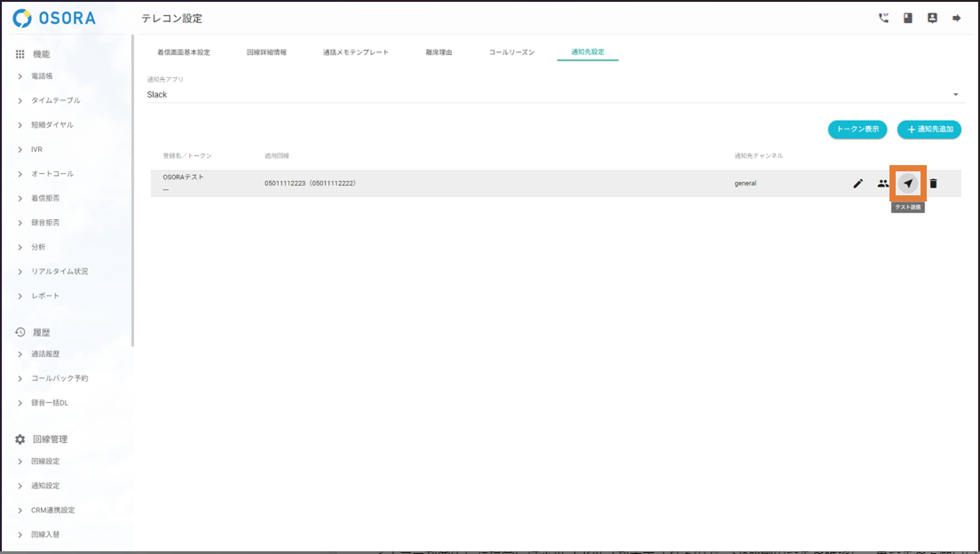
Task: Expand the IVR sidebar item
Action: click(x=36, y=149)
